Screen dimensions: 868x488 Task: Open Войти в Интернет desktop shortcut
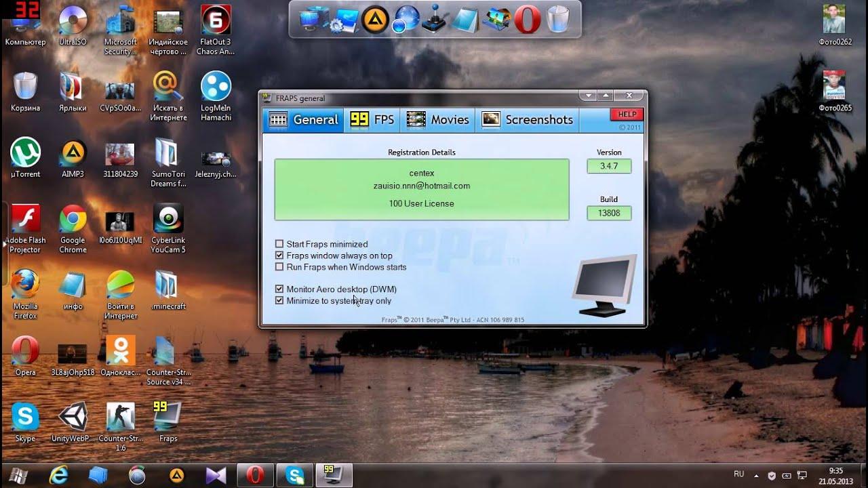point(121,295)
